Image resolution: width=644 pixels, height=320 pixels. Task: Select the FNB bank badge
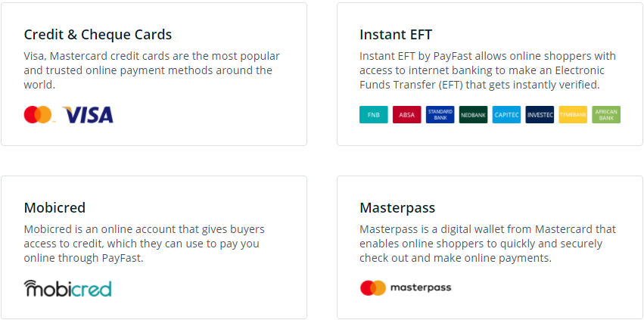coord(374,115)
